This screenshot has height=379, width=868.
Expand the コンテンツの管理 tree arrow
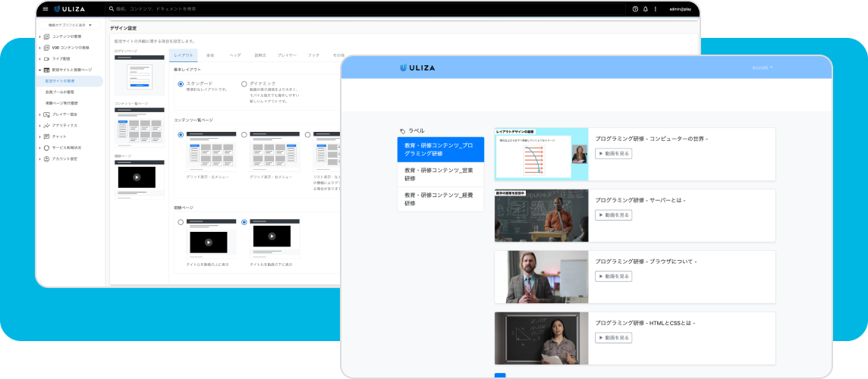40,36
